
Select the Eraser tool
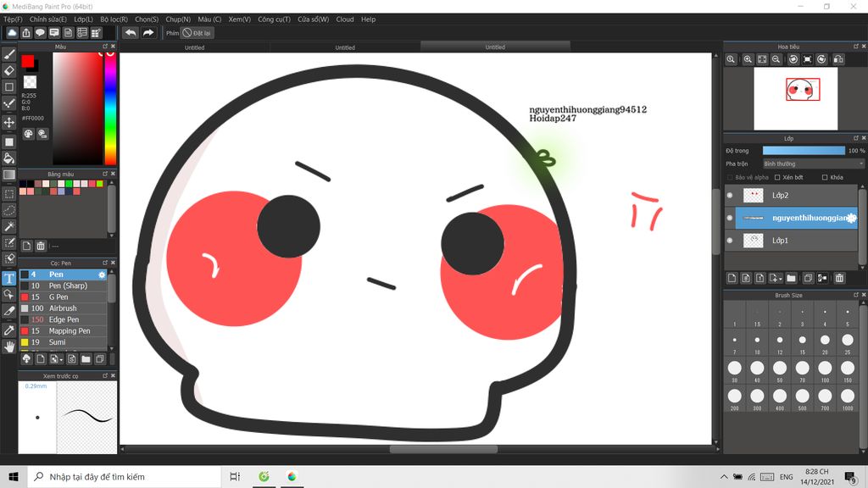[8, 71]
